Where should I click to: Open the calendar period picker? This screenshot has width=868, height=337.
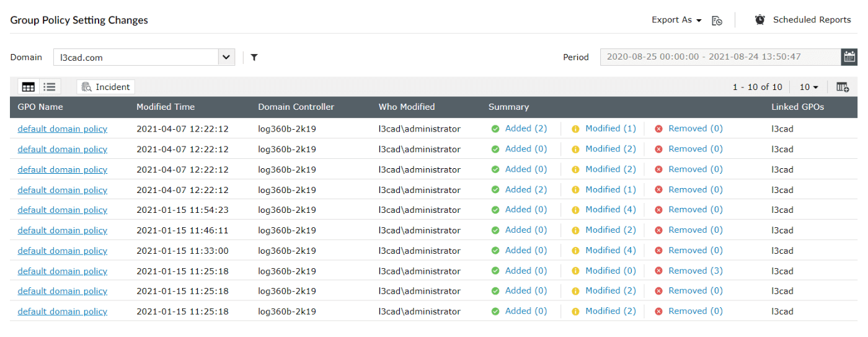[x=849, y=57]
